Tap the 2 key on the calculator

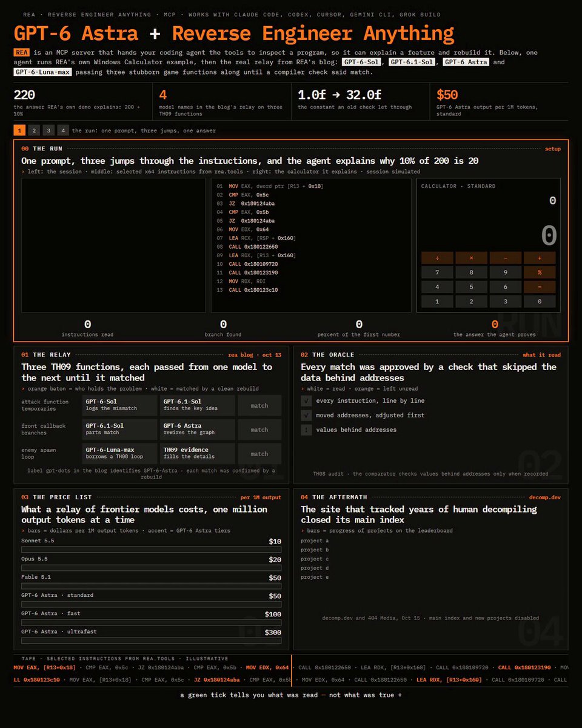tap(471, 302)
